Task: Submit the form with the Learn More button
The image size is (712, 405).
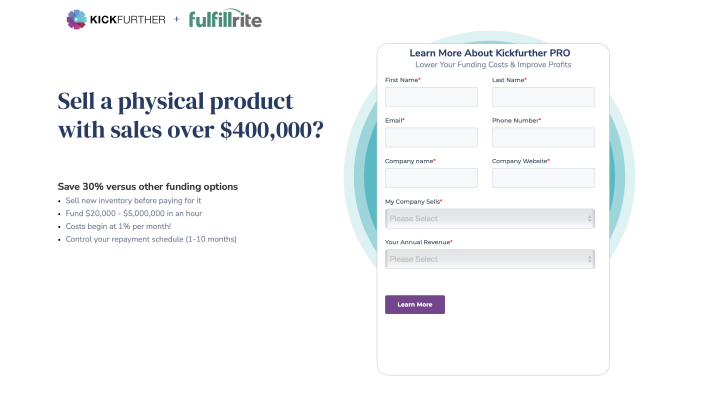Action: pos(415,305)
